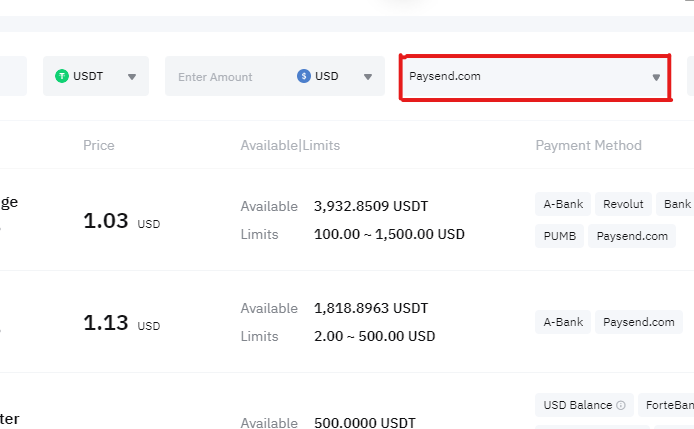This screenshot has height=429, width=694.
Task: Click the 1,818.8963 USDT available amount
Action: coord(371,308)
